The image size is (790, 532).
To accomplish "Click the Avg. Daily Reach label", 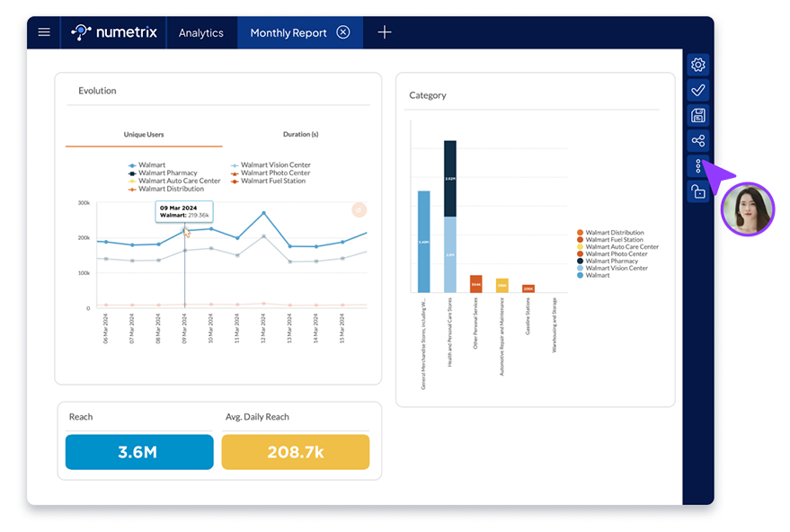I will tap(257, 417).
